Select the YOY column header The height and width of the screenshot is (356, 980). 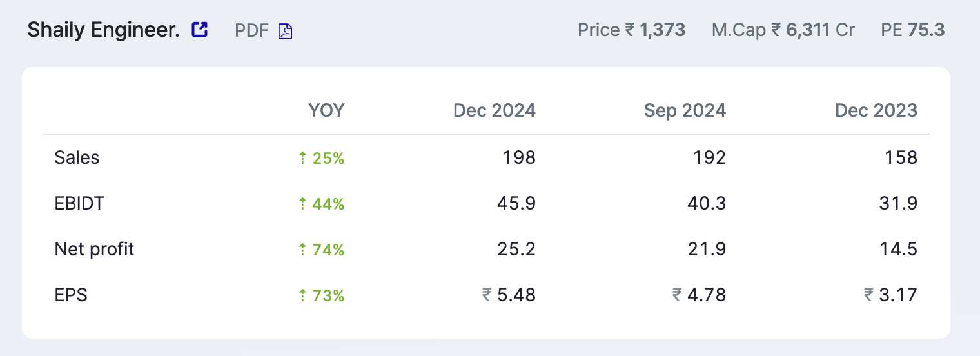click(x=326, y=110)
